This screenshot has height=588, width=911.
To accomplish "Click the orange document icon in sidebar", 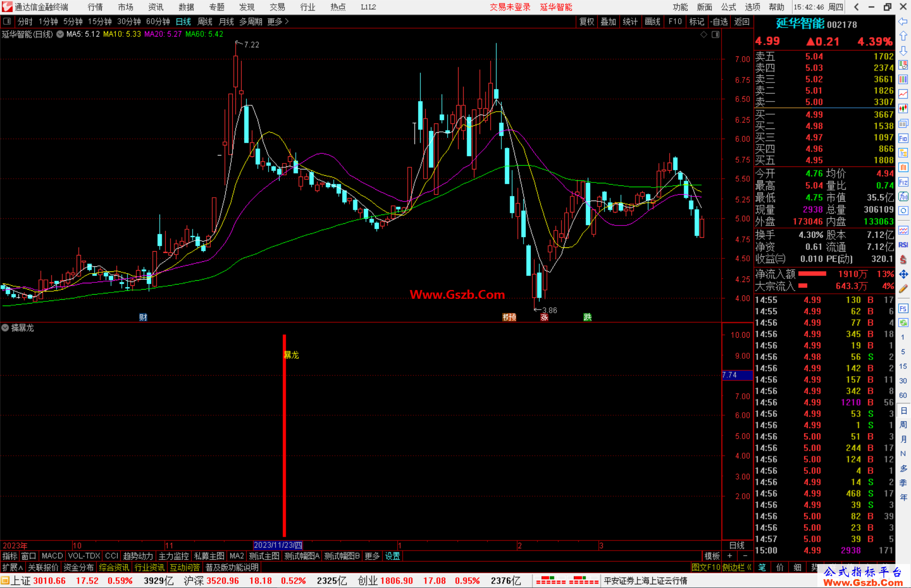I will click(x=903, y=167).
